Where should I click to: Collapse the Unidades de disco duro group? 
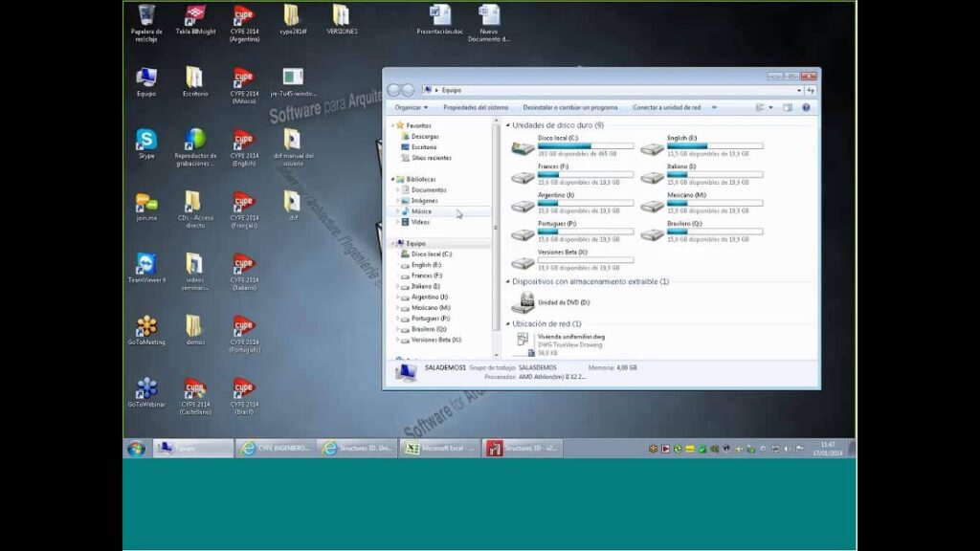point(506,125)
